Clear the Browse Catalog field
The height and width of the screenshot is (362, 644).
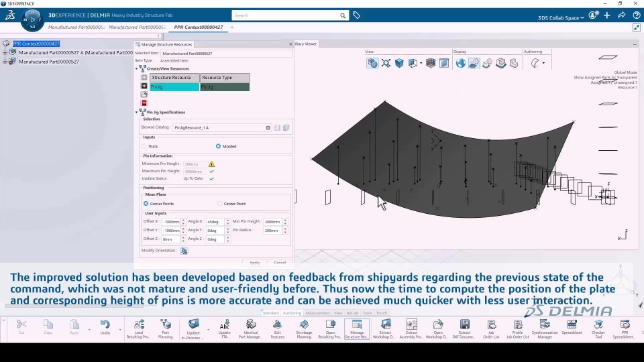tap(268, 127)
